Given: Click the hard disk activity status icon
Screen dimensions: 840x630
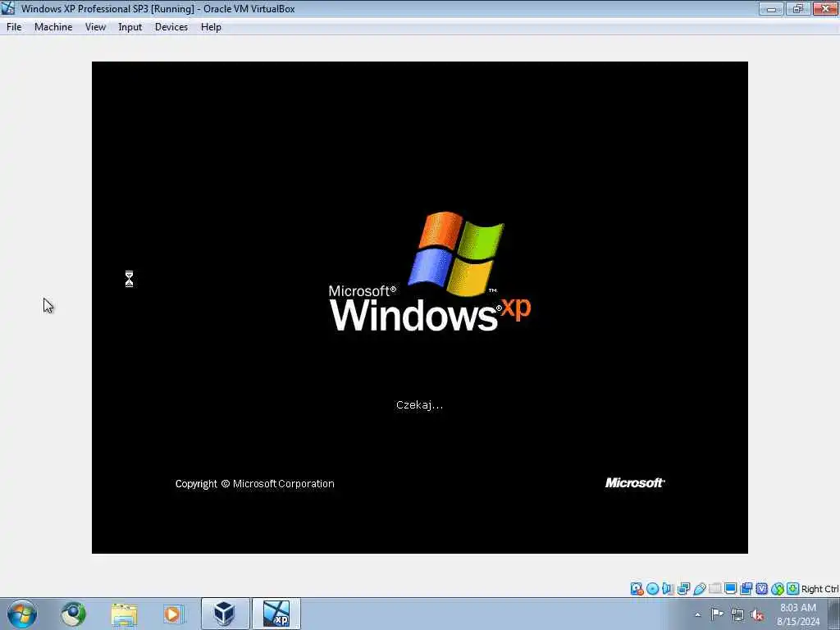Looking at the screenshot, I should pos(637,589).
